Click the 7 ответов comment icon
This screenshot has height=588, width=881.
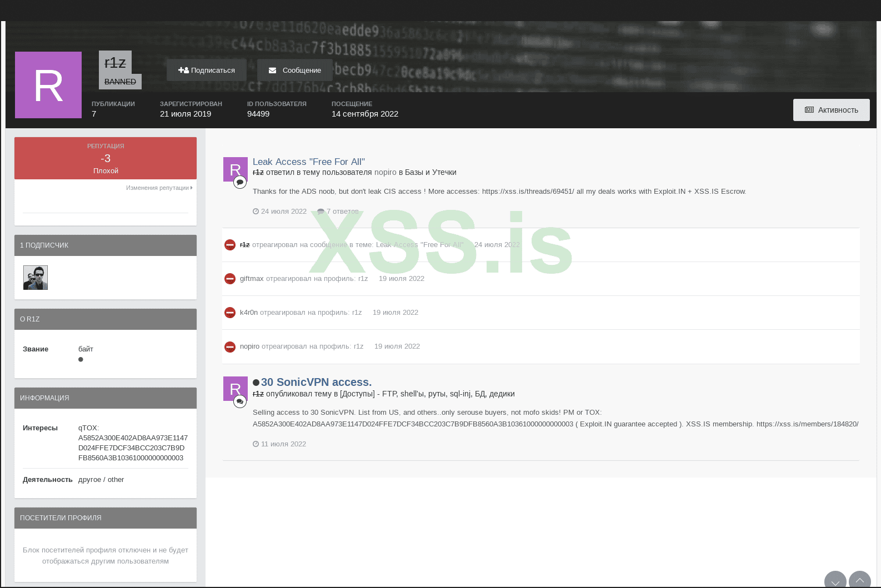pos(321,212)
